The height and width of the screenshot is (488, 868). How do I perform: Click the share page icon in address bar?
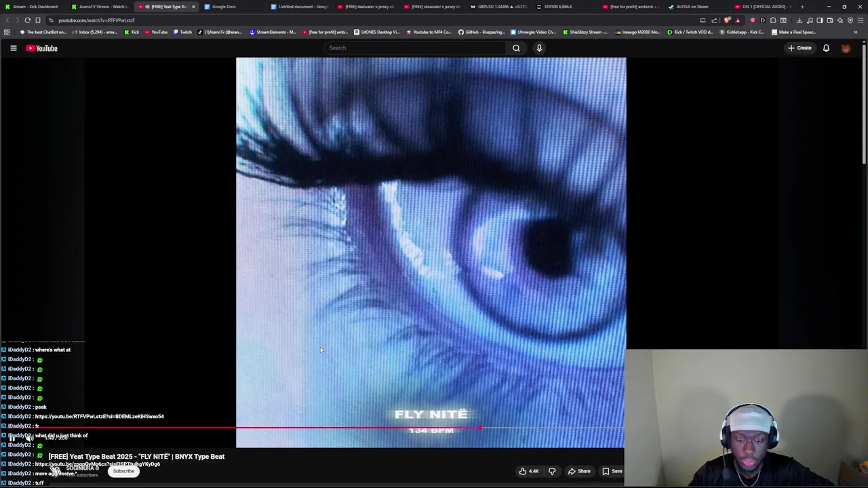[714, 20]
